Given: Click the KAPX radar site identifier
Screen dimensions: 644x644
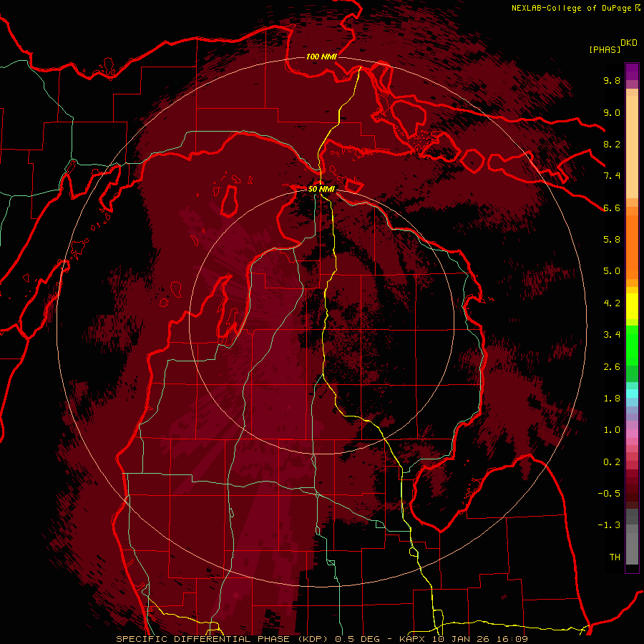Looking at the screenshot, I should pyautogui.click(x=413, y=639).
